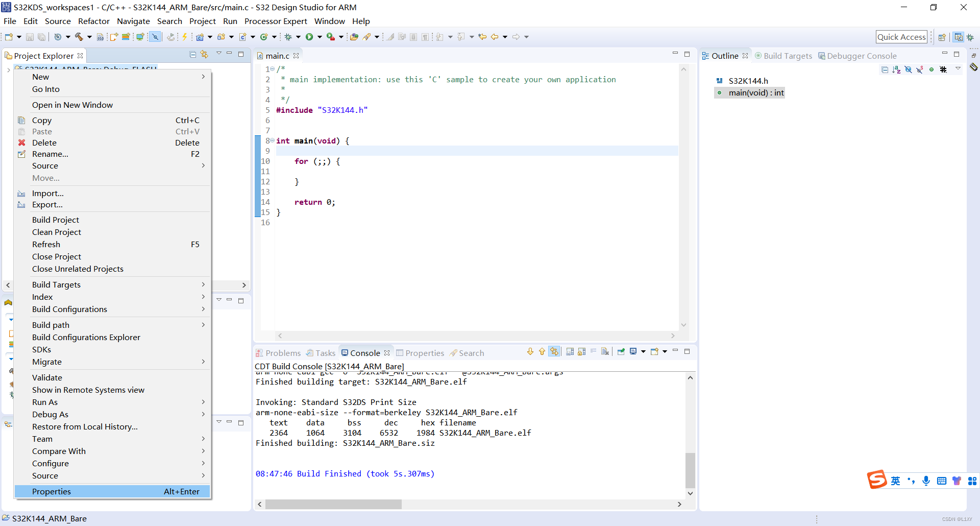Click the Back navigation arrow icon
Image resolution: width=980 pixels, height=526 pixels.
point(494,37)
